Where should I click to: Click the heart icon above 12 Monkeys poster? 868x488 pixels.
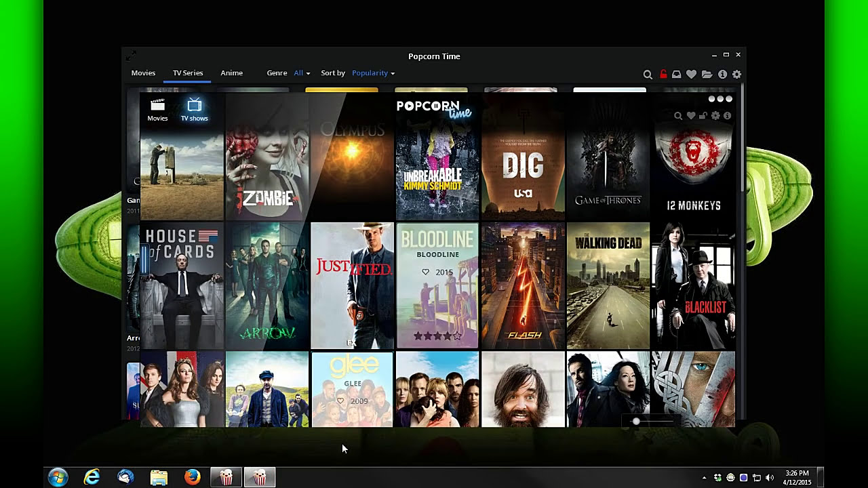coord(691,116)
